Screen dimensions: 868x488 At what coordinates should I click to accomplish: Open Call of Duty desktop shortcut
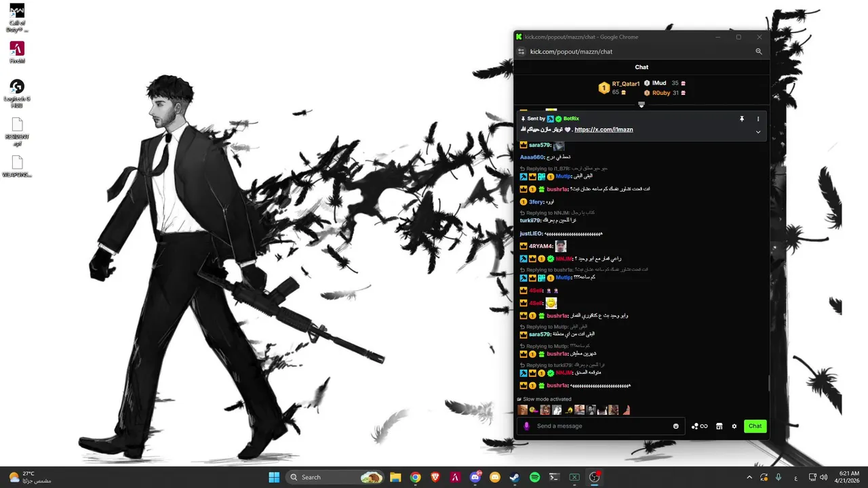(x=17, y=18)
